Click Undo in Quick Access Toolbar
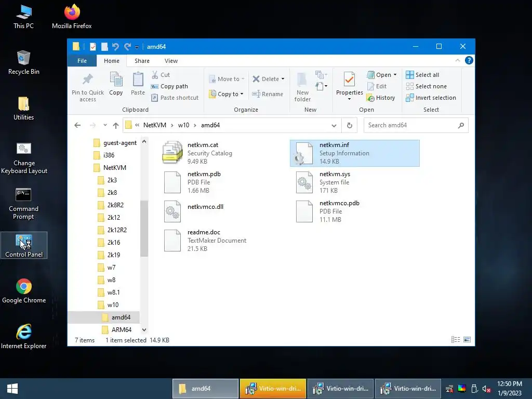 coord(115,46)
